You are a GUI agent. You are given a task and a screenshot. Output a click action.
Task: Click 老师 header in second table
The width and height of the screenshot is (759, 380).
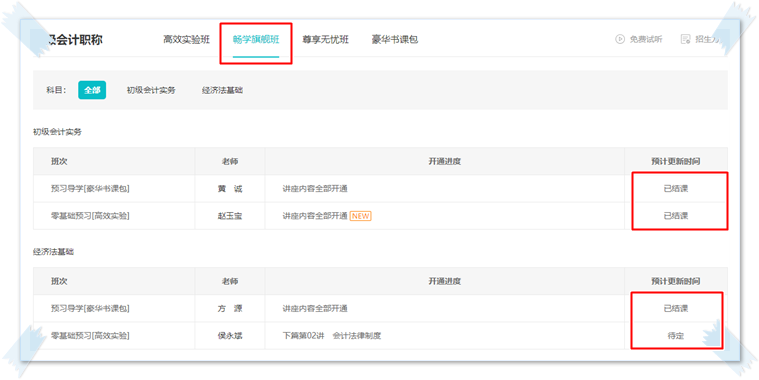230,281
